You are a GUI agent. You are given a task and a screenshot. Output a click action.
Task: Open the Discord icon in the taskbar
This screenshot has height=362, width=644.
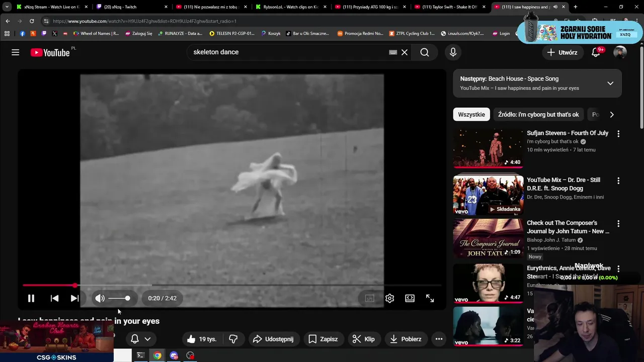coord(174,355)
